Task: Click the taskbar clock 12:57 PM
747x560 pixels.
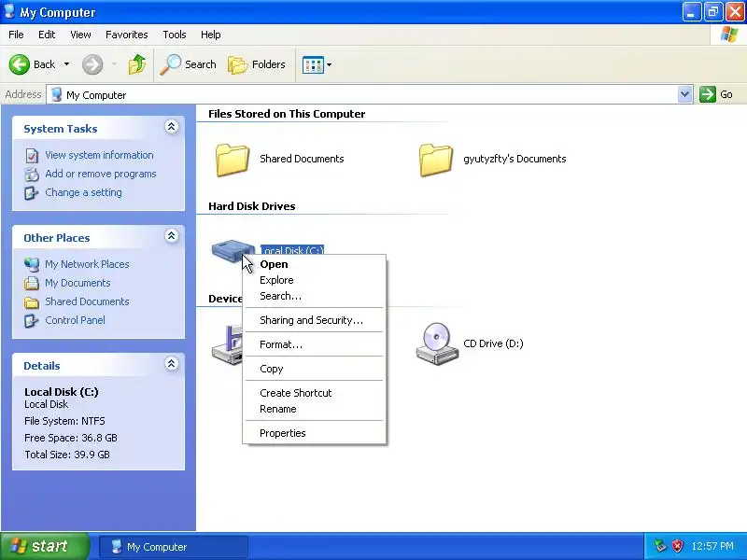Action: [712, 546]
